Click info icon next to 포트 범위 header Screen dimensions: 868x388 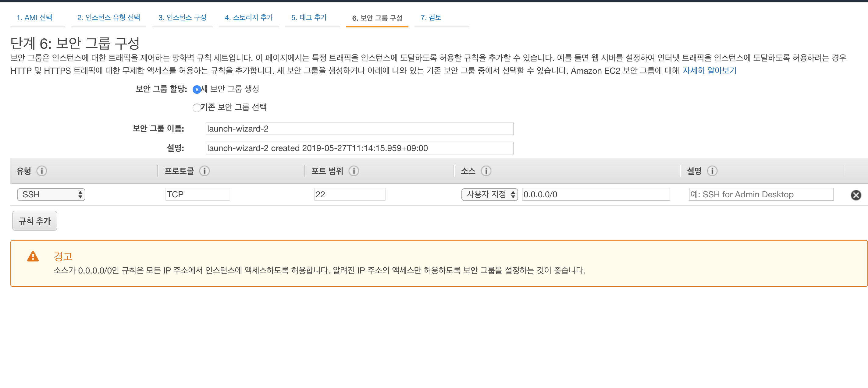coord(354,171)
